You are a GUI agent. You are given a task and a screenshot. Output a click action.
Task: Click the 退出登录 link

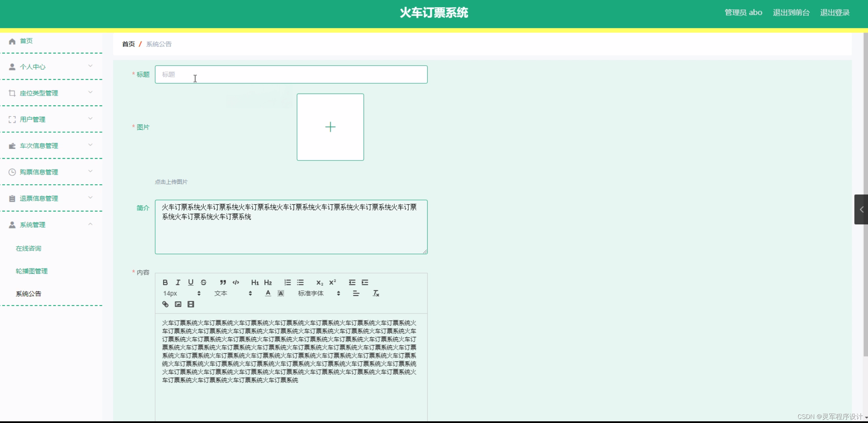(835, 13)
